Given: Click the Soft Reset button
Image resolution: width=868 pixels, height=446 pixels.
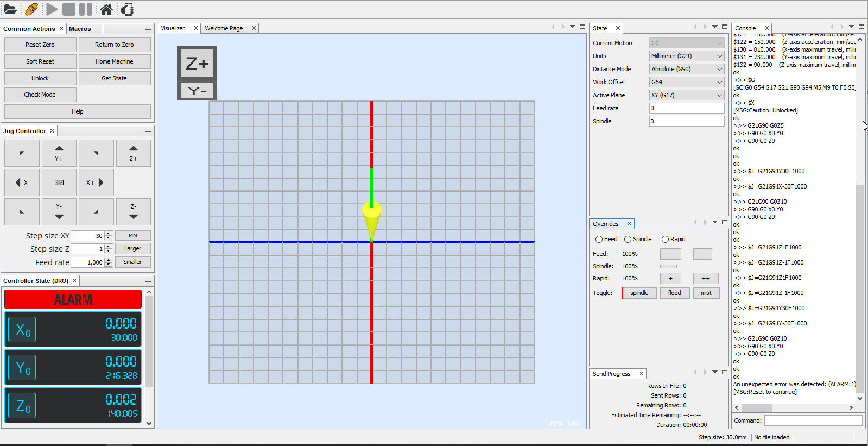Looking at the screenshot, I should pos(40,61).
